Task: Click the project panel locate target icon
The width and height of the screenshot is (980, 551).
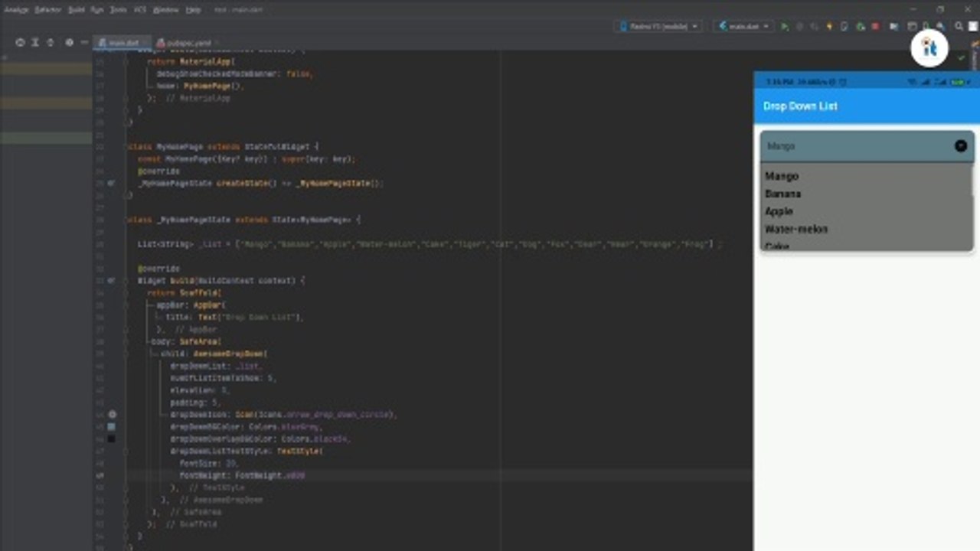Action: pos(20,43)
